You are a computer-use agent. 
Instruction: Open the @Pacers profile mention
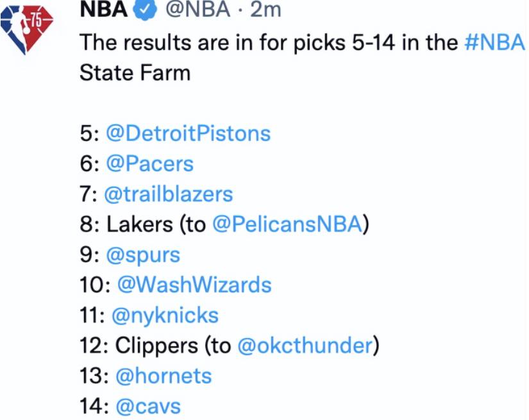point(149,164)
